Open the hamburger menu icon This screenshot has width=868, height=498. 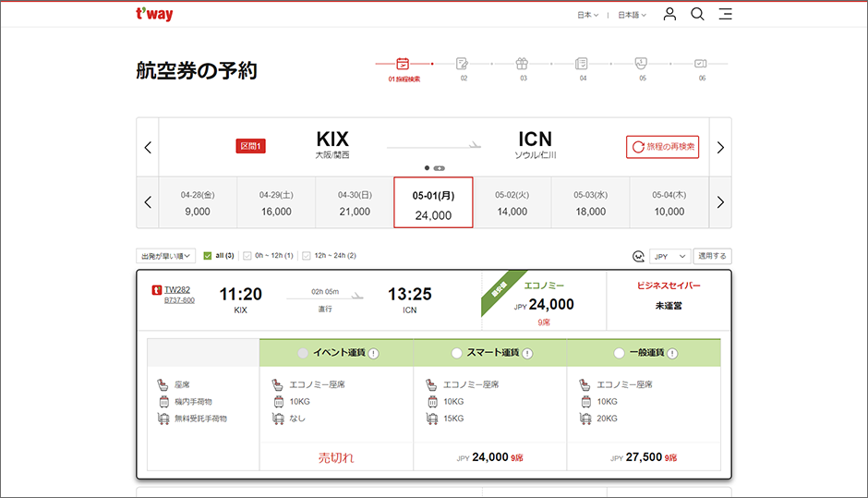pyautogui.click(x=726, y=14)
